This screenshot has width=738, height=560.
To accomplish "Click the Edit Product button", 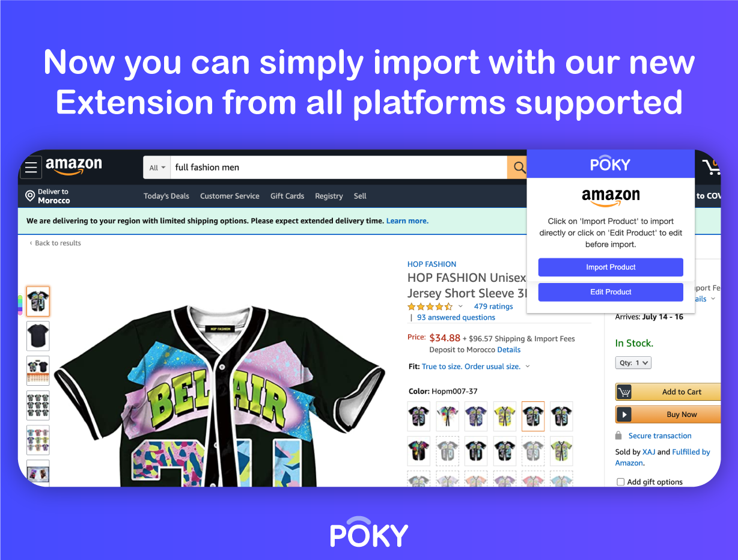I will 611,292.
